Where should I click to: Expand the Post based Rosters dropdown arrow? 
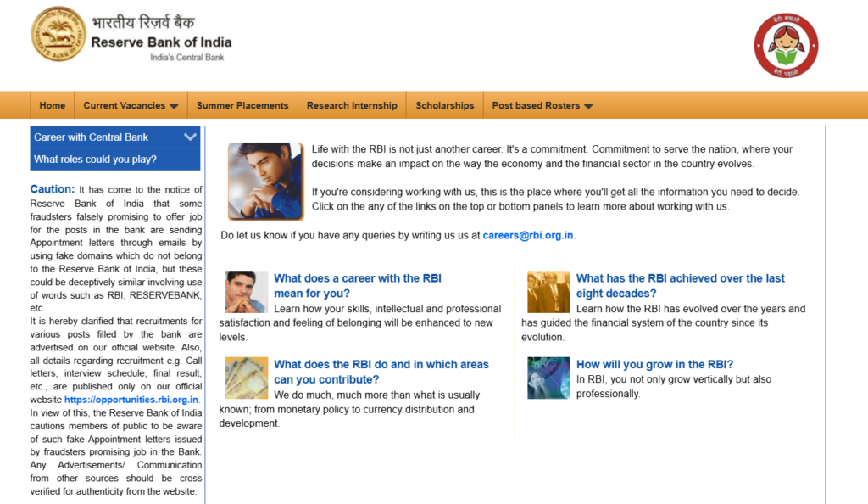[588, 106]
